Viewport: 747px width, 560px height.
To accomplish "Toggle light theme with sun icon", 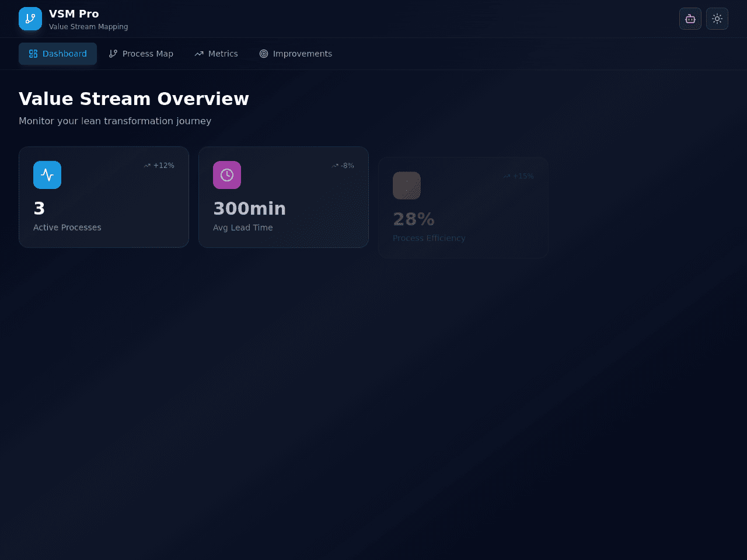I will pos(717,19).
